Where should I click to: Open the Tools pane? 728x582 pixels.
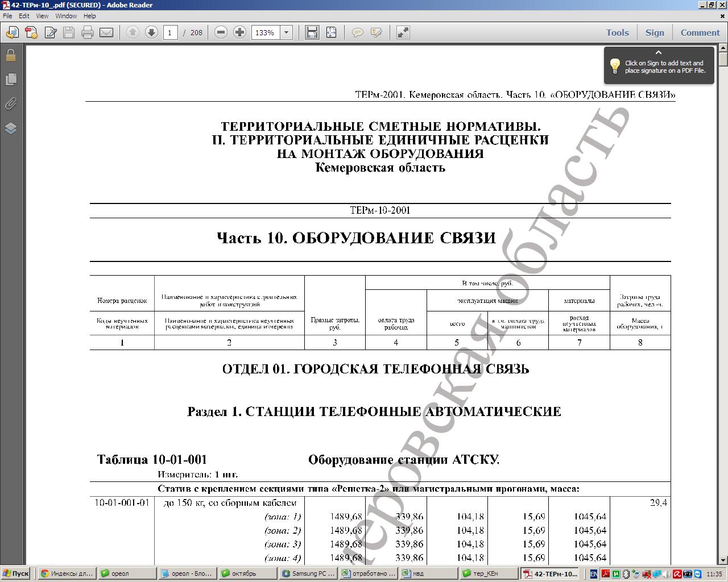tap(617, 32)
